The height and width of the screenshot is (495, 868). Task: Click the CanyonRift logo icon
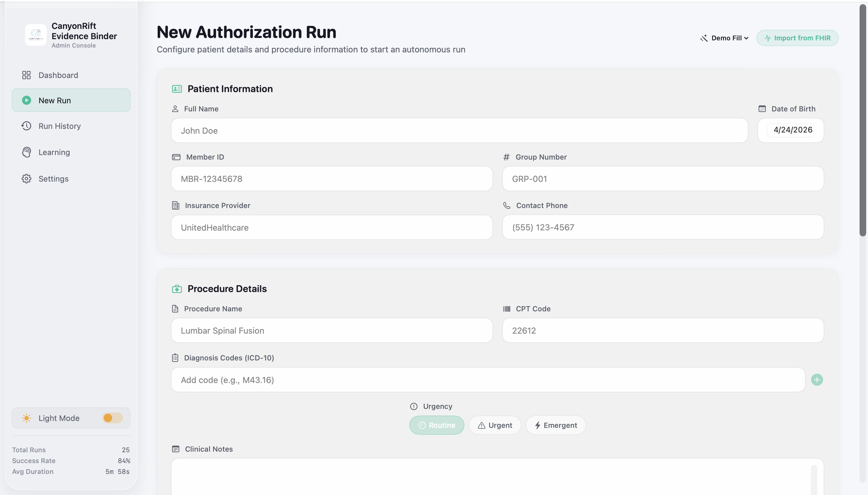tap(36, 35)
